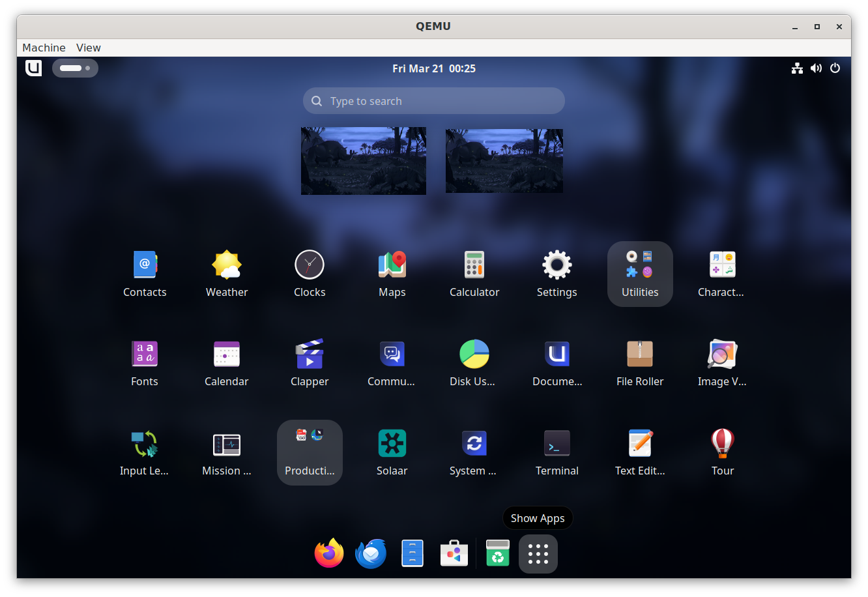Click the distro logo in top bar

tap(34, 68)
